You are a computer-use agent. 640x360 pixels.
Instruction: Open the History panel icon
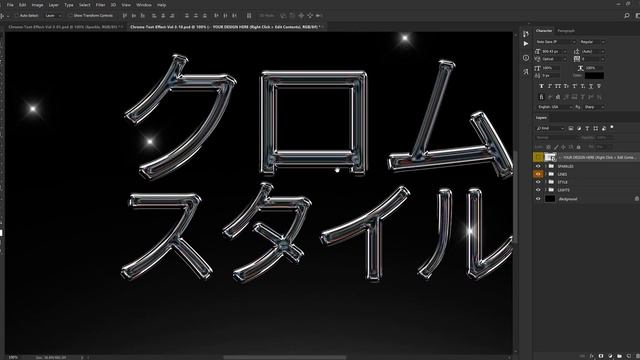tap(526, 33)
